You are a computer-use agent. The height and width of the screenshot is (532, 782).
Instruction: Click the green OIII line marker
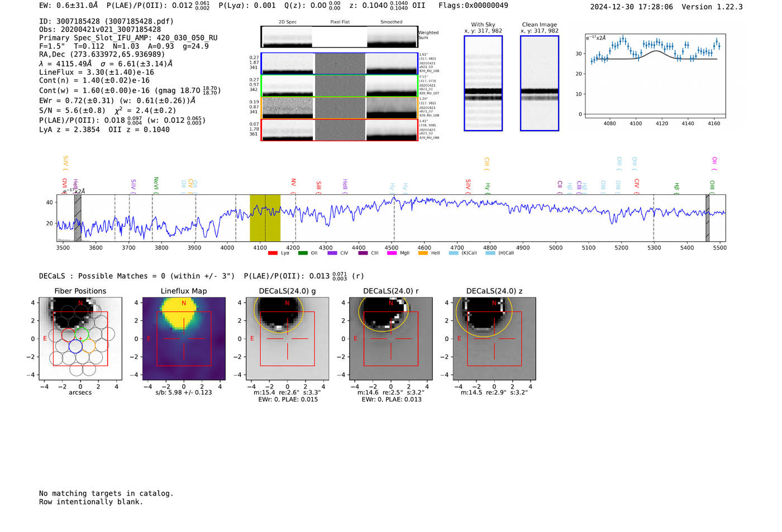[712, 187]
